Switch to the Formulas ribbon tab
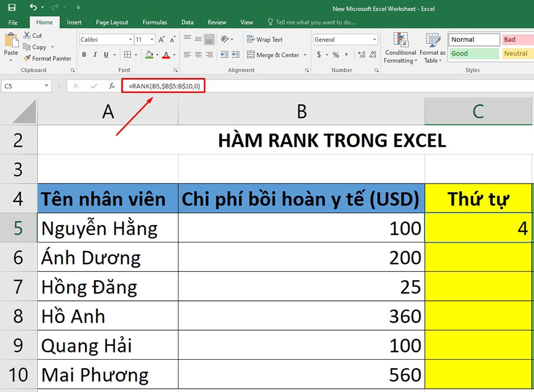The image size is (534, 392). point(155,22)
